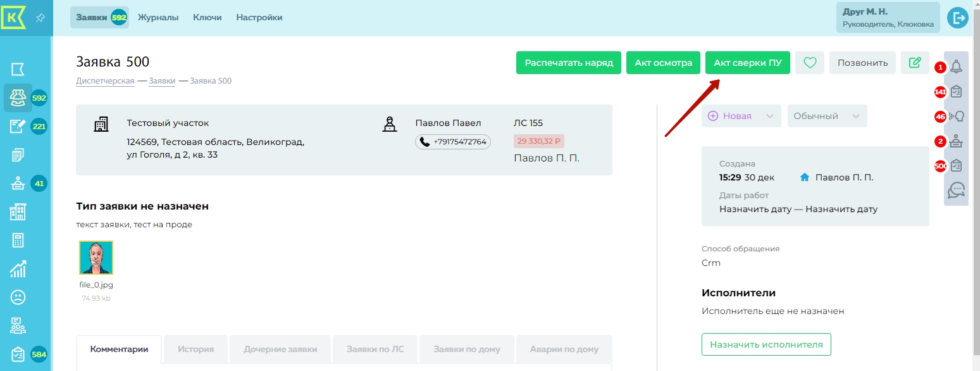Open sidebar calculator icon
Viewport: 980px width, 371px height.
point(18,241)
